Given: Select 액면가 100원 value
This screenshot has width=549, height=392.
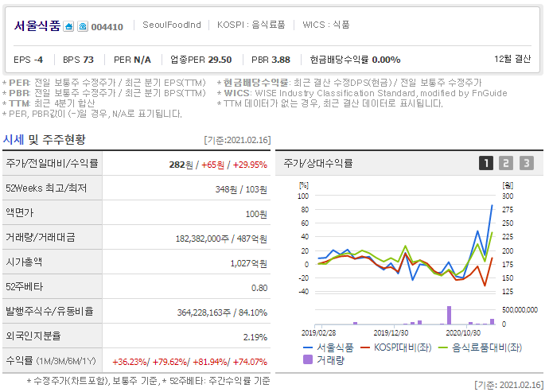Looking at the screenshot, I should point(256,214).
